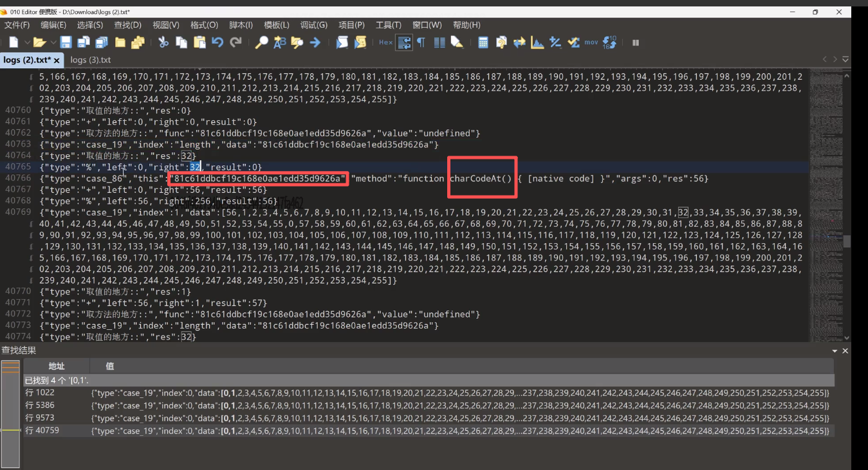
Task: Click the tab scroll left arrow
Action: coord(826,60)
